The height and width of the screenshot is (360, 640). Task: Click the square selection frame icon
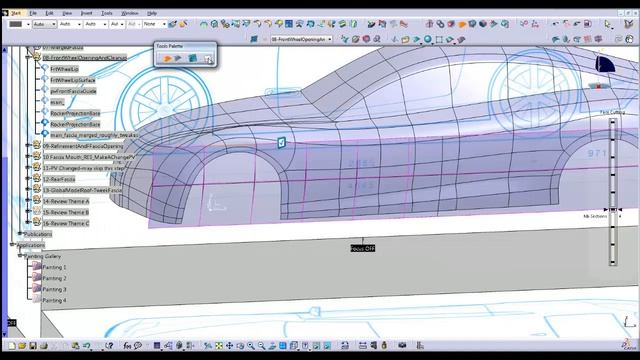point(439,40)
